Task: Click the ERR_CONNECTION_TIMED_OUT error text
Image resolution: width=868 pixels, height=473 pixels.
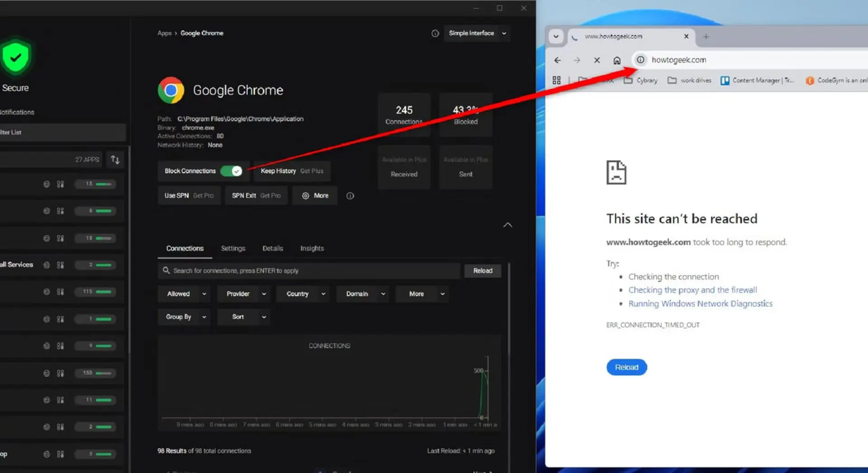Action: tap(653, 325)
